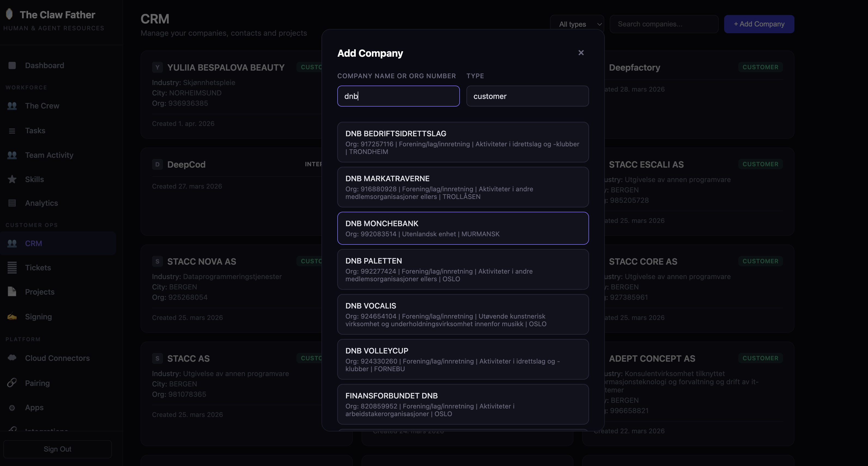Click the Cloud Connectors cloud icon
This screenshot has width=868, height=466.
12,358
